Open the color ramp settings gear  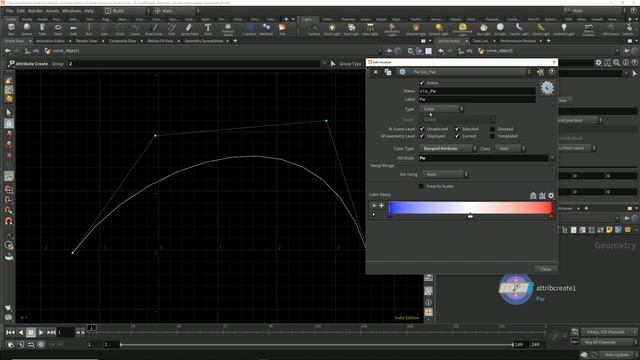pyautogui.click(x=551, y=196)
